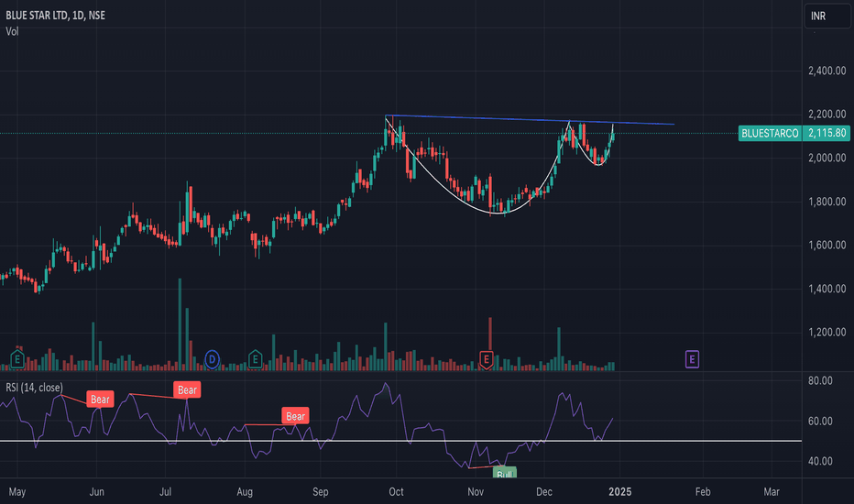Select the blue resistance trendline
This screenshot has height=504, width=854.
[530, 120]
